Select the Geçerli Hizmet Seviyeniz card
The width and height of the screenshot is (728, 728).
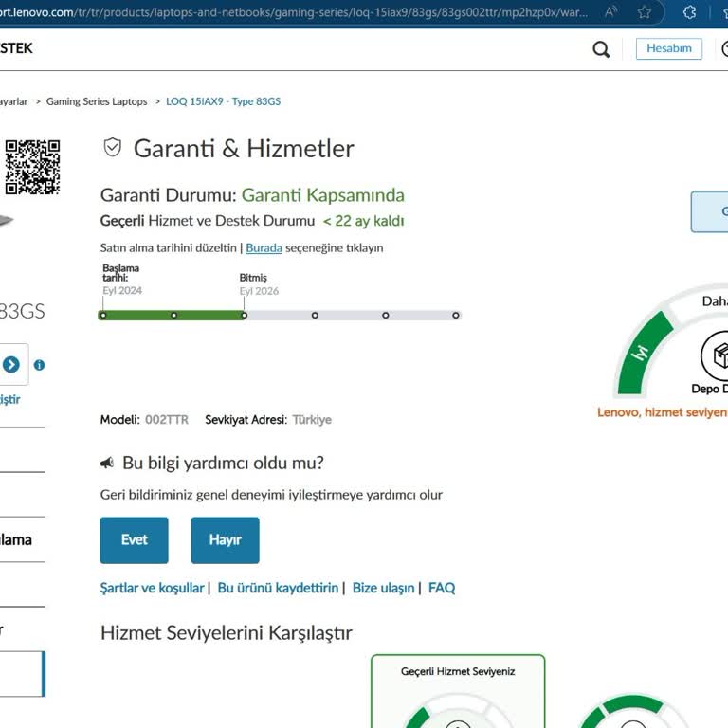458,691
